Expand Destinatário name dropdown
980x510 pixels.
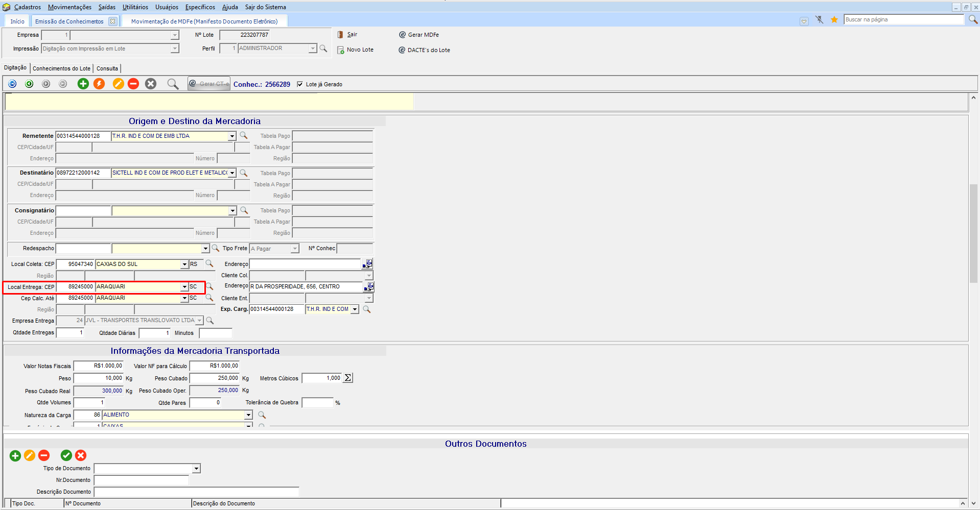(x=232, y=173)
